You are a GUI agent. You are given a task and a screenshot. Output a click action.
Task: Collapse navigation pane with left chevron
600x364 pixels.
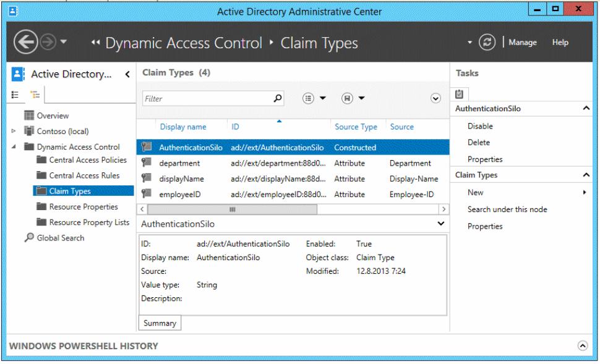(x=127, y=74)
